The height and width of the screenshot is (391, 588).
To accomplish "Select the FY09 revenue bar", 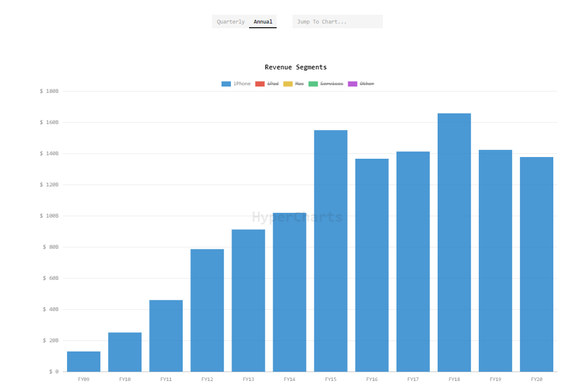I will click(83, 362).
